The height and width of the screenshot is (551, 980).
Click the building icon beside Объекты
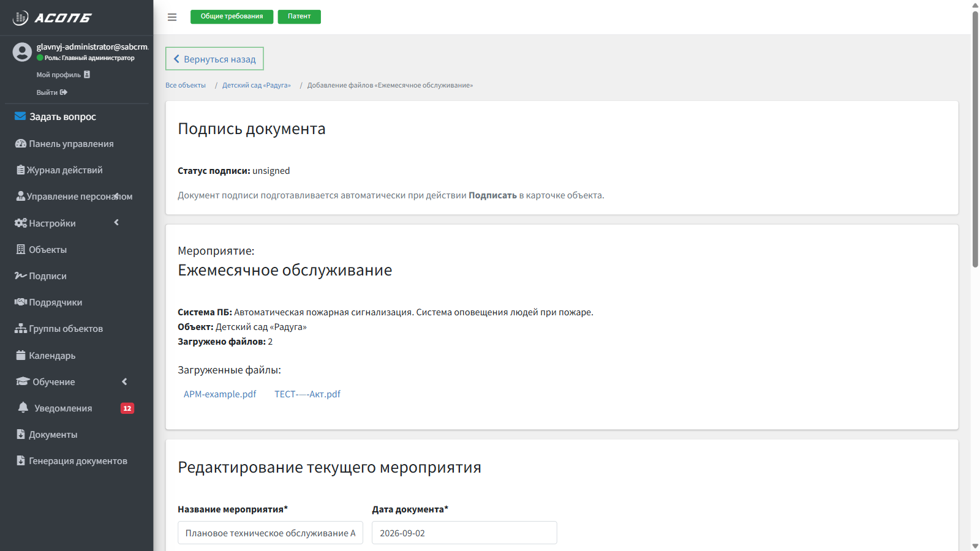point(21,249)
